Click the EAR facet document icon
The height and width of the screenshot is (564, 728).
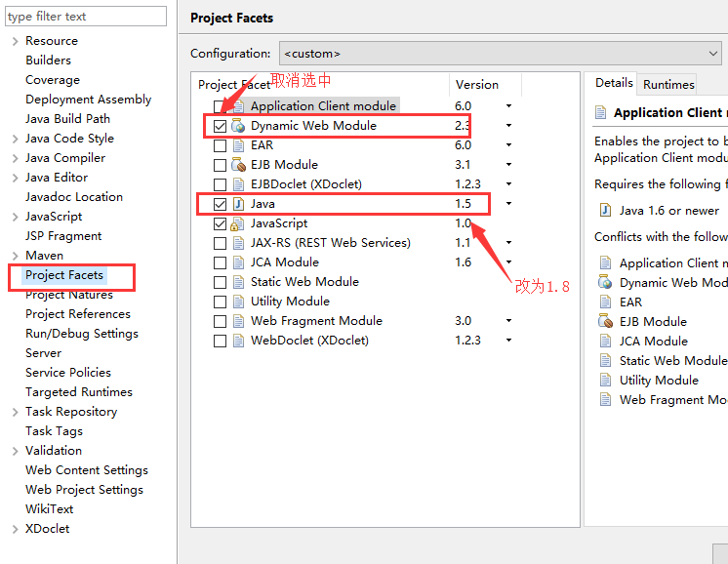click(x=238, y=145)
